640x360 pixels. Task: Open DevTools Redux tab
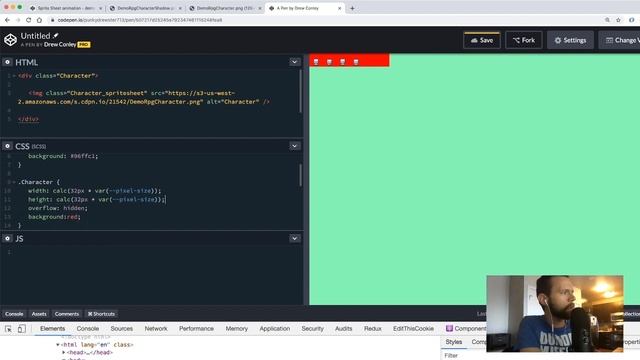click(x=373, y=329)
